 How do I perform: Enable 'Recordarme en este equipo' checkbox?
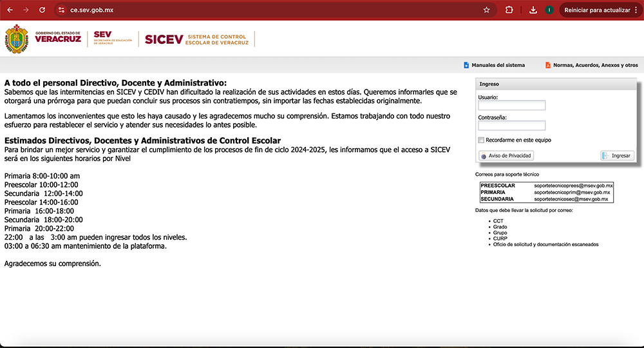481,140
